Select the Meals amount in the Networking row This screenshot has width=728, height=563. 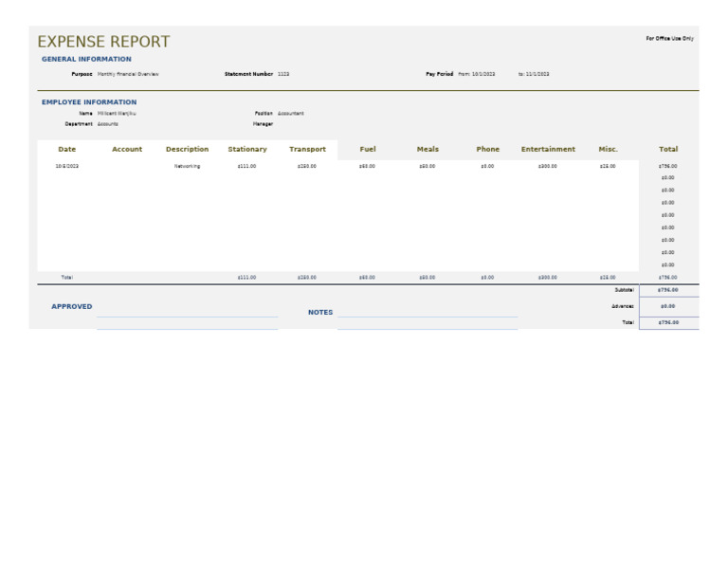click(428, 166)
